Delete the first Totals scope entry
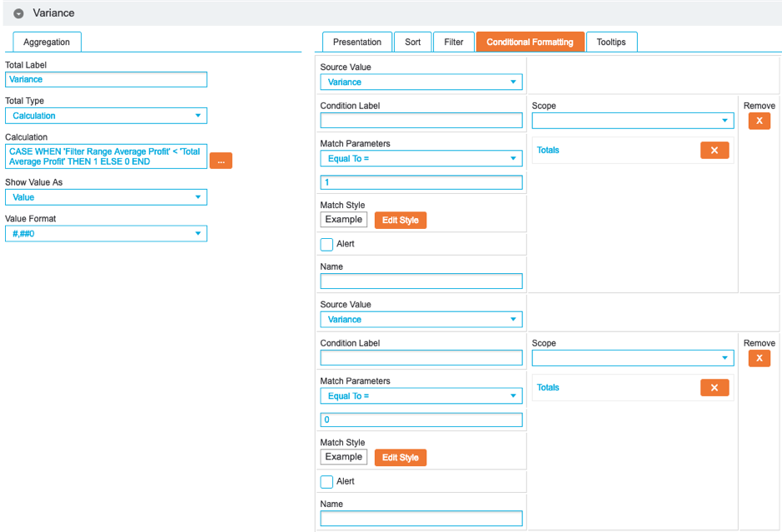 pyautogui.click(x=715, y=151)
